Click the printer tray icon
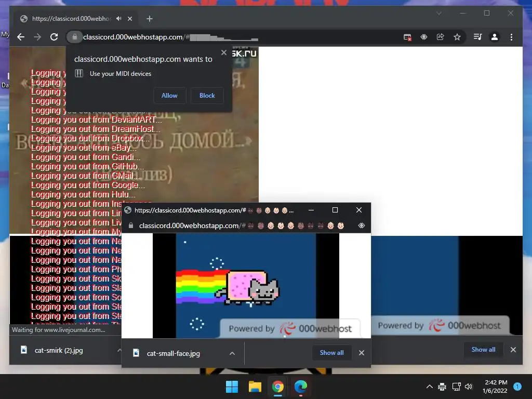The image size is (532, 399). [442, 387]
